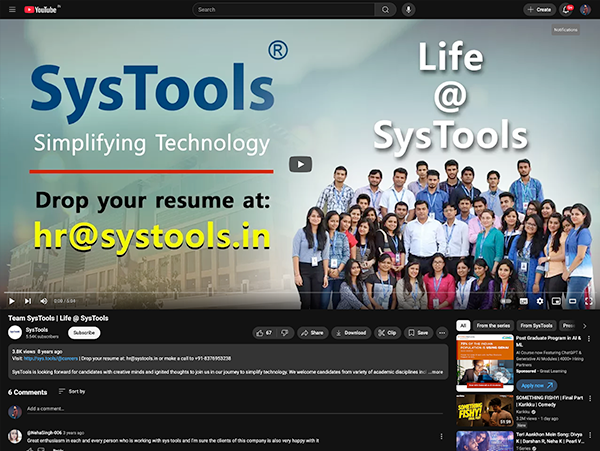This screenshot has height=451, width=600.
Task: Click the search magnifier button
Action: (385, 10)
